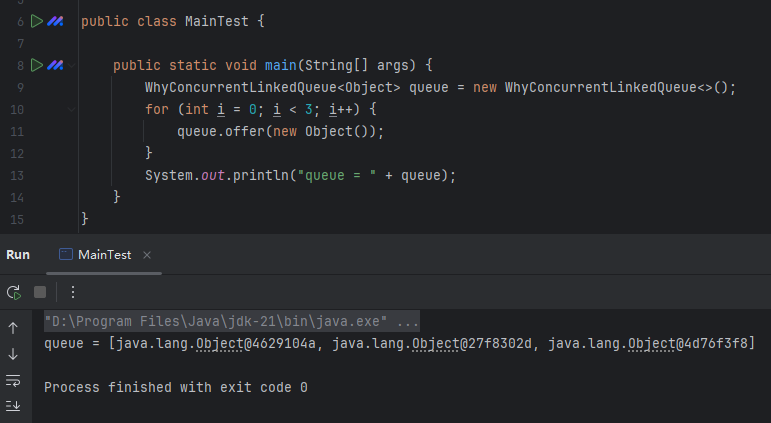
Task: Click the run arrow beside main method
Action: 37,65
